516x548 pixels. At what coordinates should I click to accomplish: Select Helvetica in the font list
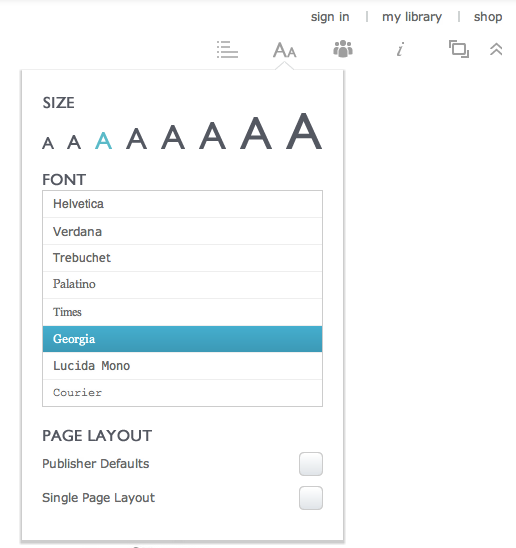[182, 204]
